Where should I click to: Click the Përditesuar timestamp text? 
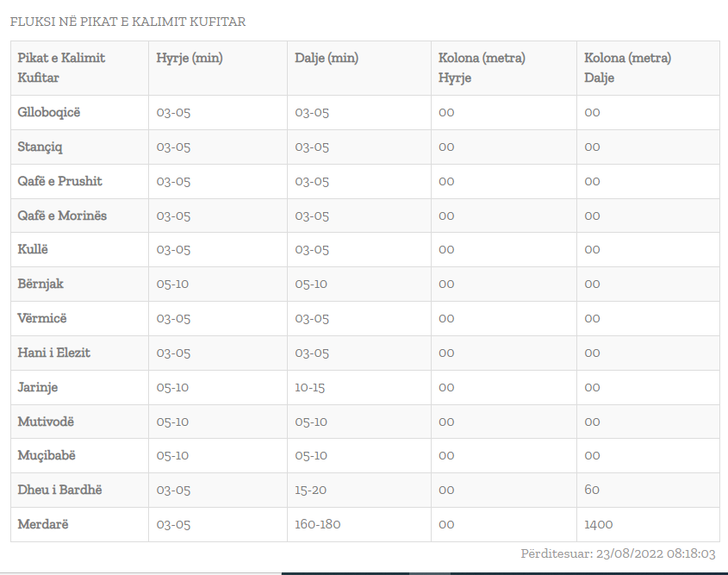pos(618,553)
